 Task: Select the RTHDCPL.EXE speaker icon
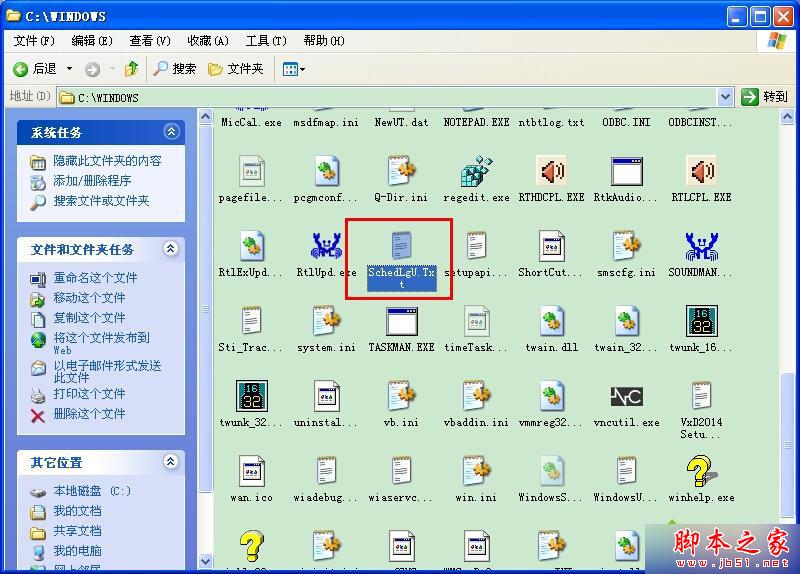point(551,172)
